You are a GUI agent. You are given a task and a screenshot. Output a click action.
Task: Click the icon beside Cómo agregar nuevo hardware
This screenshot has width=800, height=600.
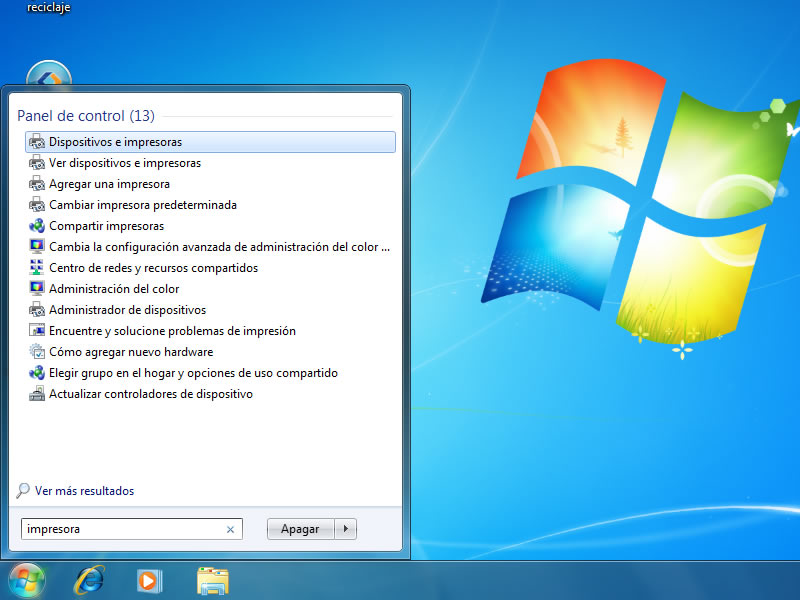(x=37, y=352)
